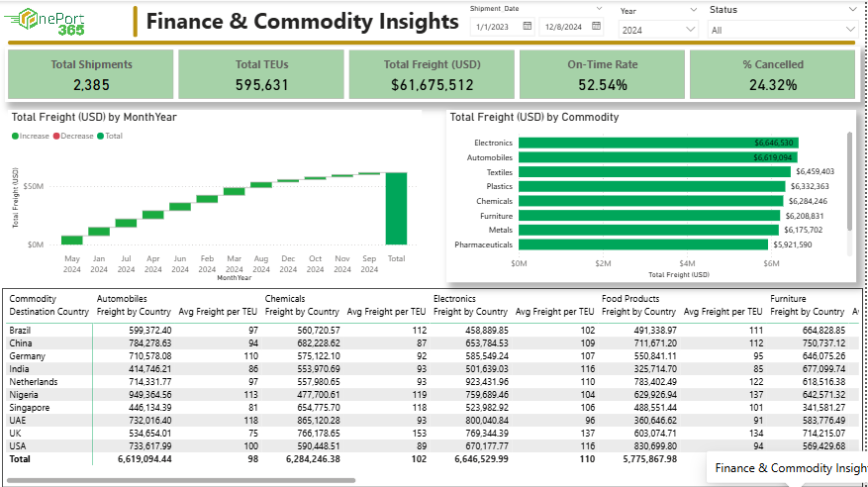This screenshot has width=868, height=487.
Task: Collapse the Shipment_Date slicer header chevron
Action: tap(599, 9)
